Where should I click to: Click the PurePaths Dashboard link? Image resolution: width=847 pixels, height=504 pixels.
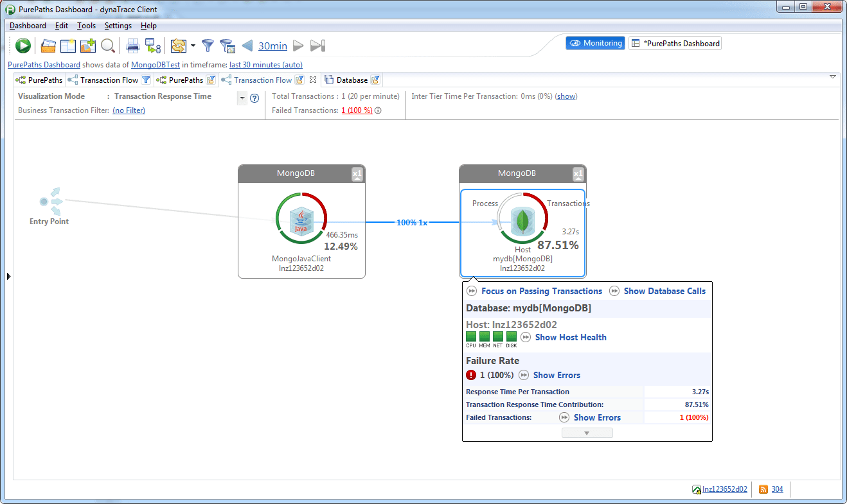44,65
